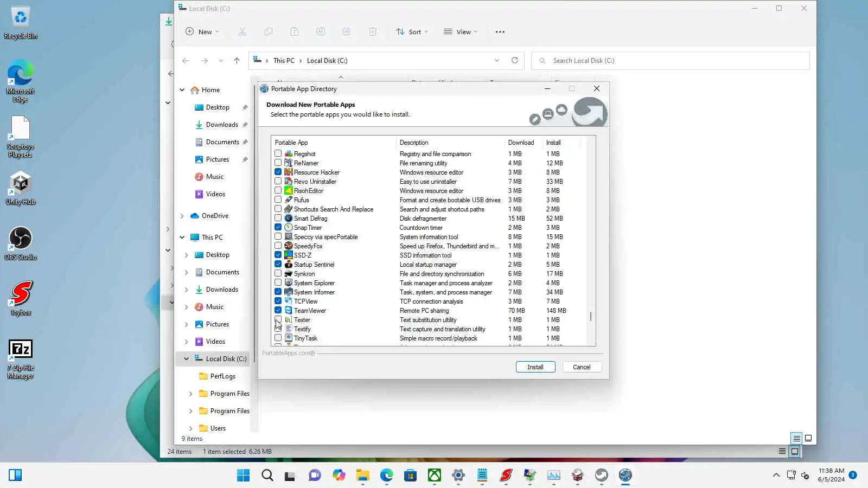Click the Share icon in Explorer toolbar

click(x=347, y=31)
